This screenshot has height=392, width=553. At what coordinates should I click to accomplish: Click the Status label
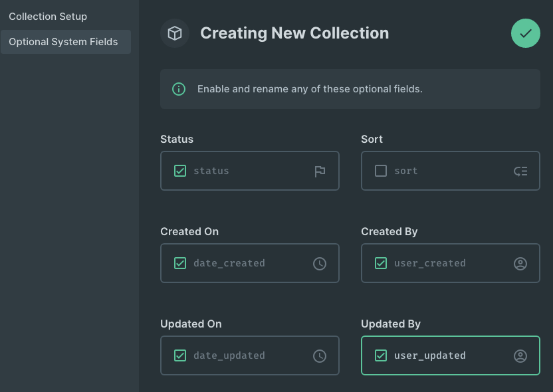177,140
